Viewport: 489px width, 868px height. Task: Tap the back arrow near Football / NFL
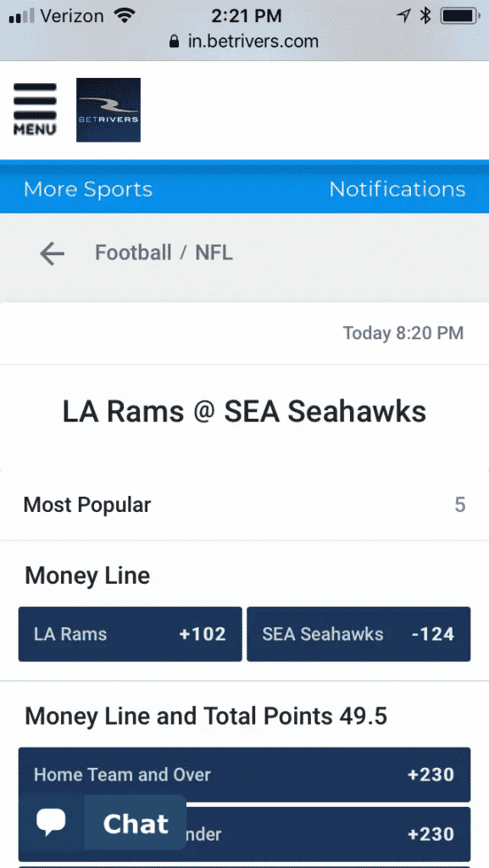tap(51, 253)
